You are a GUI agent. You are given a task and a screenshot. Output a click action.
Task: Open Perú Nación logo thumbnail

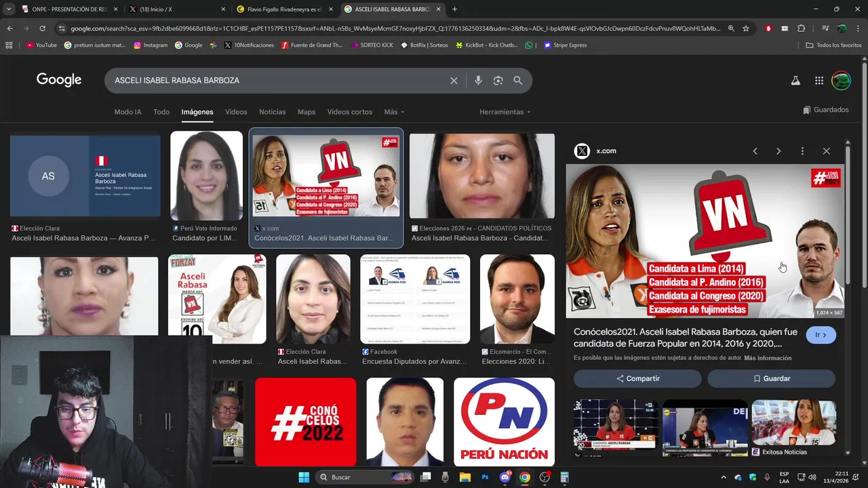coord(504,422)
